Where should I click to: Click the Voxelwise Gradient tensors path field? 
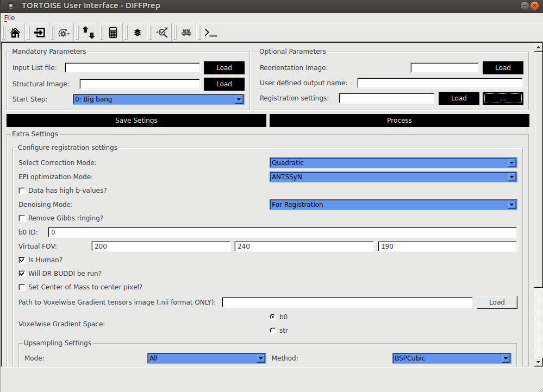tap(347, 302)
